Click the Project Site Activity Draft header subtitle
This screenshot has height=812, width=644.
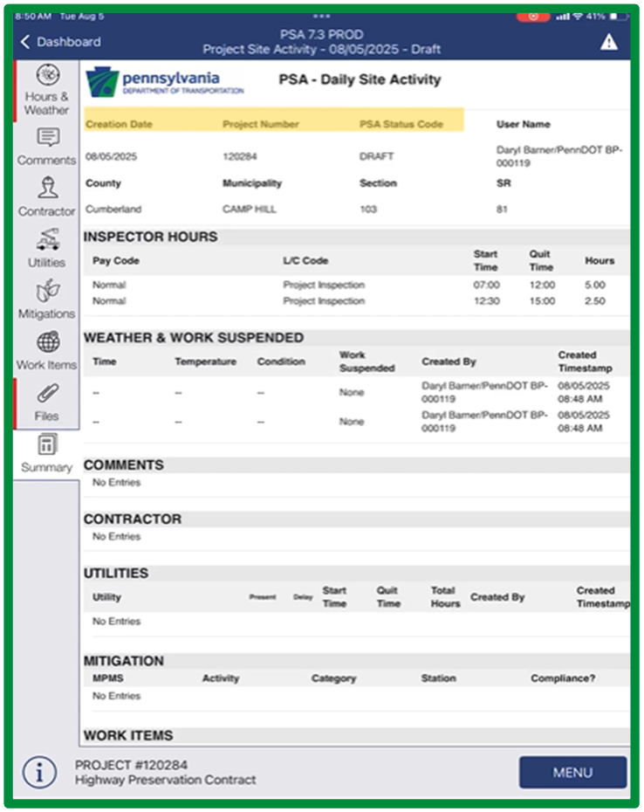click(x=321, y=49)
